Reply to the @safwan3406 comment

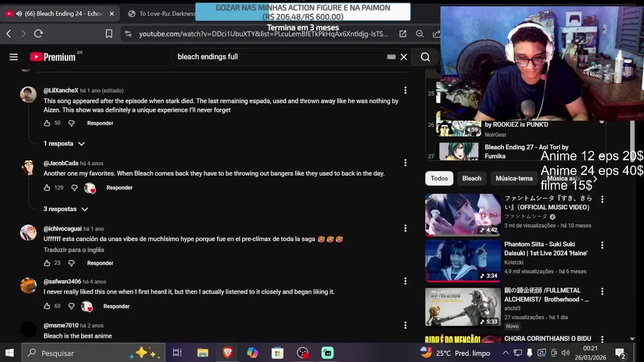pos(116,306)
